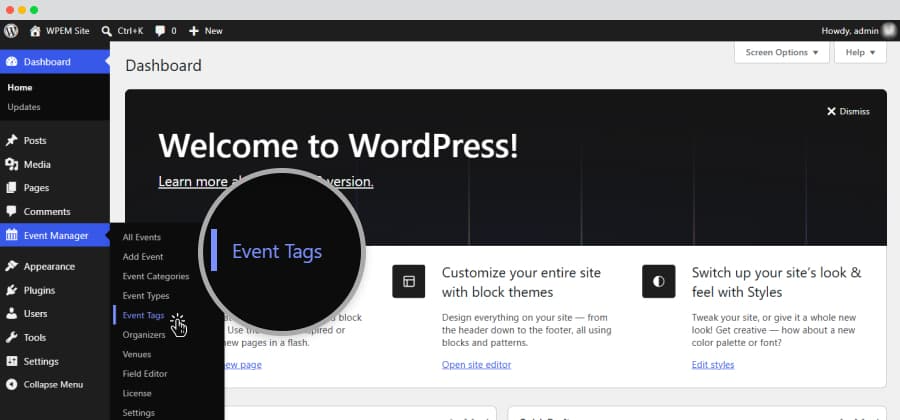This screenshot has height=420, width=900.
Task: Open the Users menu label
Action: coord(36,314)
